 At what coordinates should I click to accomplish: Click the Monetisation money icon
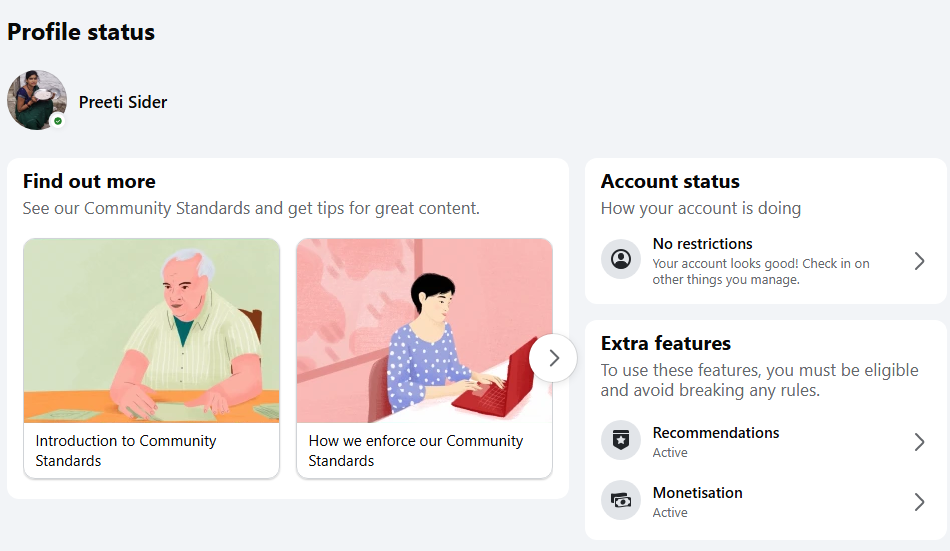click(620, 500)
